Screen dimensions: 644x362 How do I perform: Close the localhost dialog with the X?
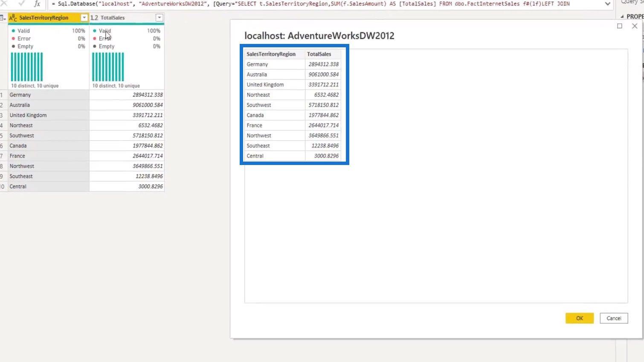pyautogui.click(x=635, y=26)
